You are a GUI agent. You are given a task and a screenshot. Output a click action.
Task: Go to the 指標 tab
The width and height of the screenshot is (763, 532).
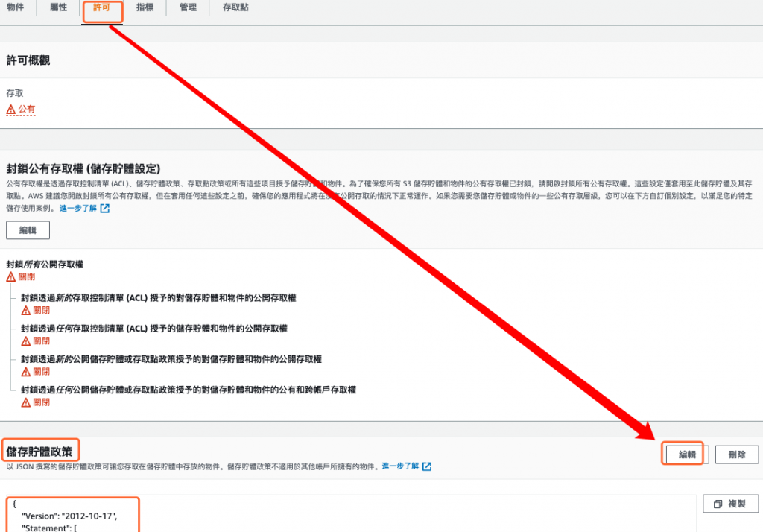click(x=145, y=7)
